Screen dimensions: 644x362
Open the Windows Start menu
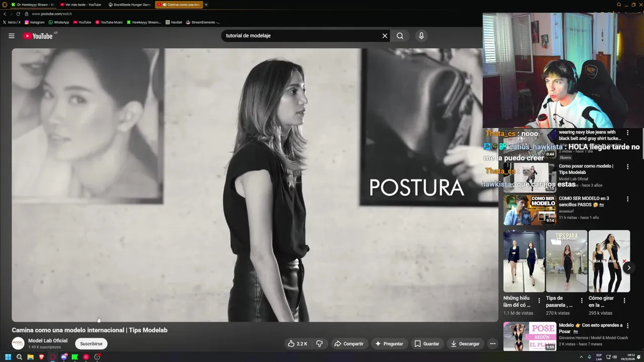coord(8,357)
